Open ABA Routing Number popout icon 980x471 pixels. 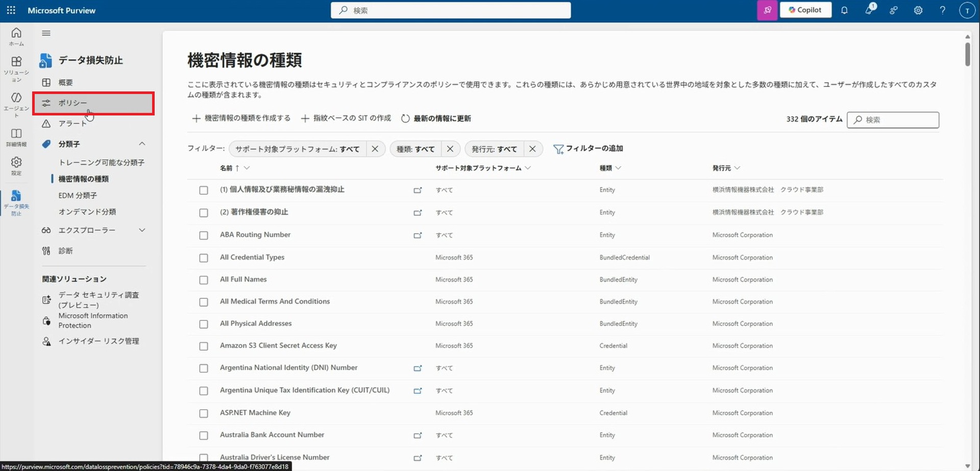(x=418, y=235)
